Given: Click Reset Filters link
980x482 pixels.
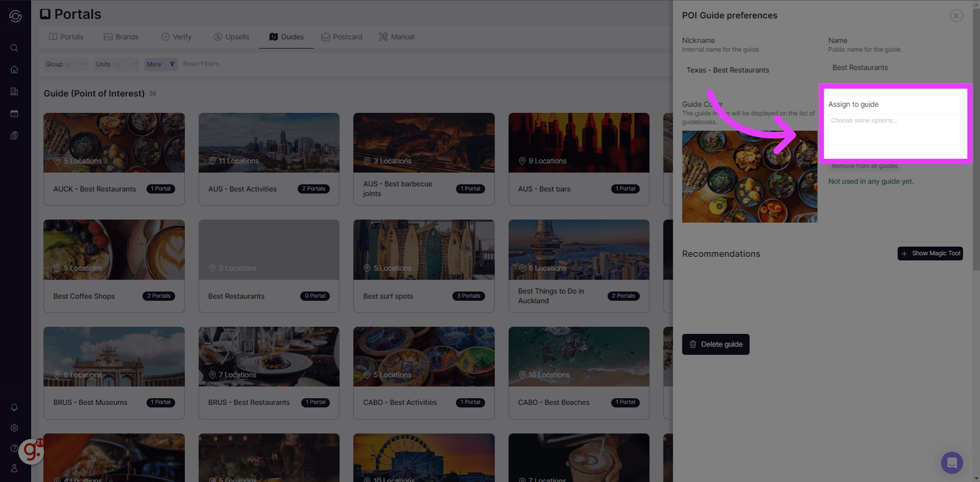Looking at the screenshot, I should [x=201, y=64].
